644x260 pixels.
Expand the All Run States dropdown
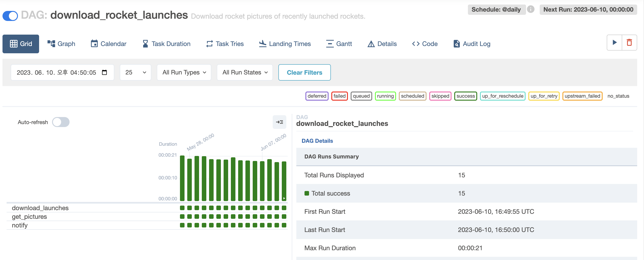tap(245, 72)
